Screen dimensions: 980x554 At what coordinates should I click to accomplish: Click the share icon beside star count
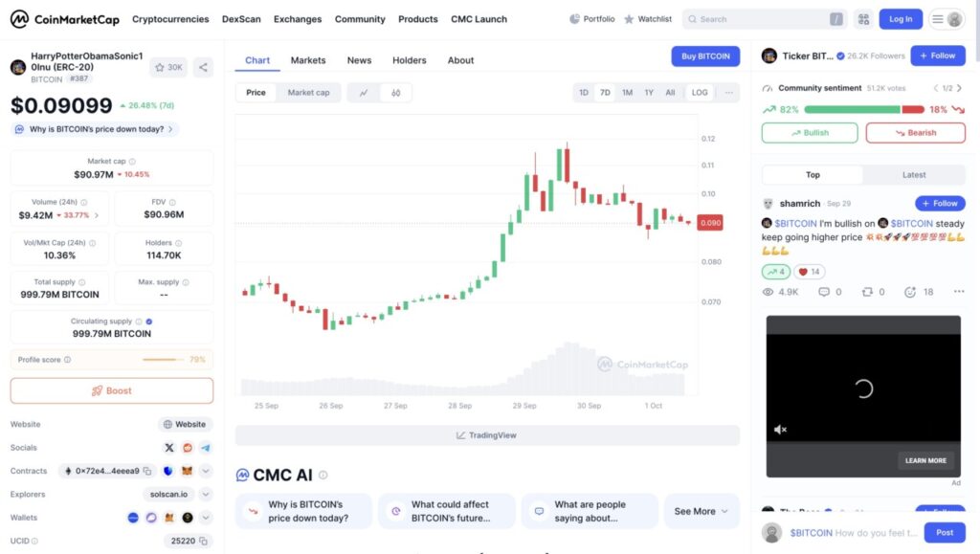(203, 67)
